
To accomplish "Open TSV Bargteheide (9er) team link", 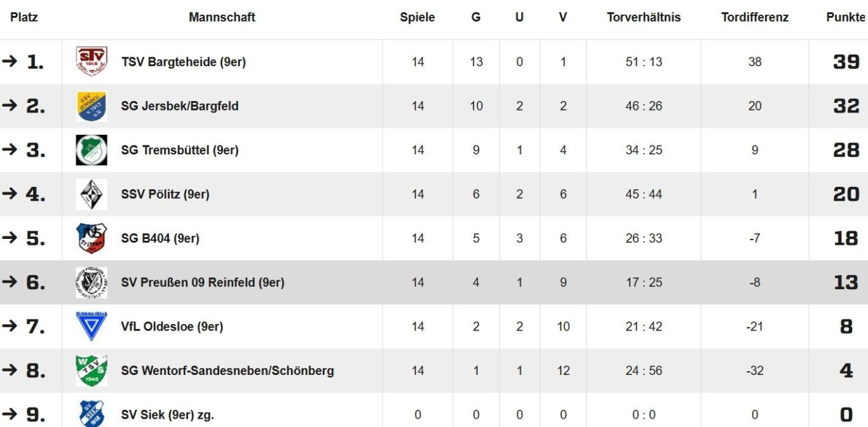I will (x=184, y=62).
